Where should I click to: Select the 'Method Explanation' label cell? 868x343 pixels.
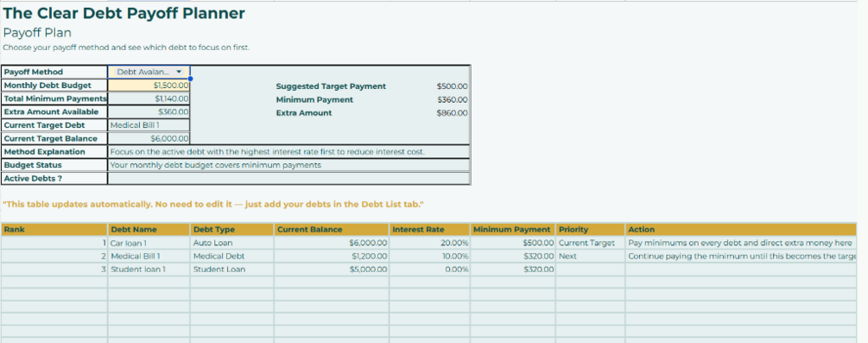coord(54,152)
